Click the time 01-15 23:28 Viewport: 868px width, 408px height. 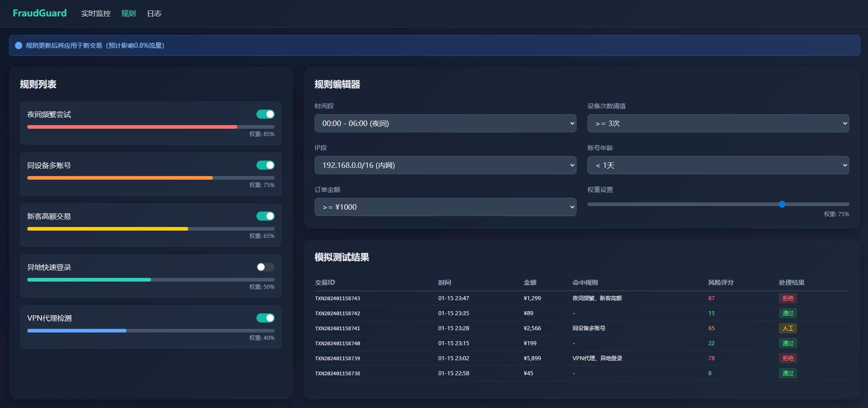tap(454, 328)
